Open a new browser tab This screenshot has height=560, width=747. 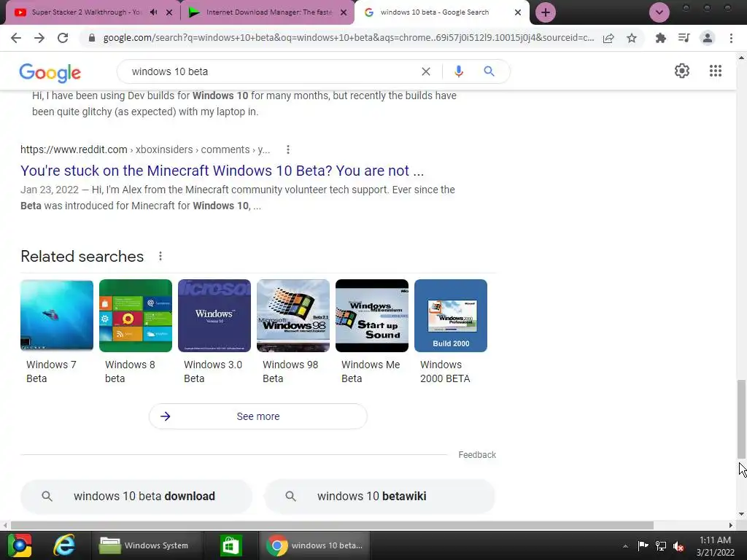(546, 12)
